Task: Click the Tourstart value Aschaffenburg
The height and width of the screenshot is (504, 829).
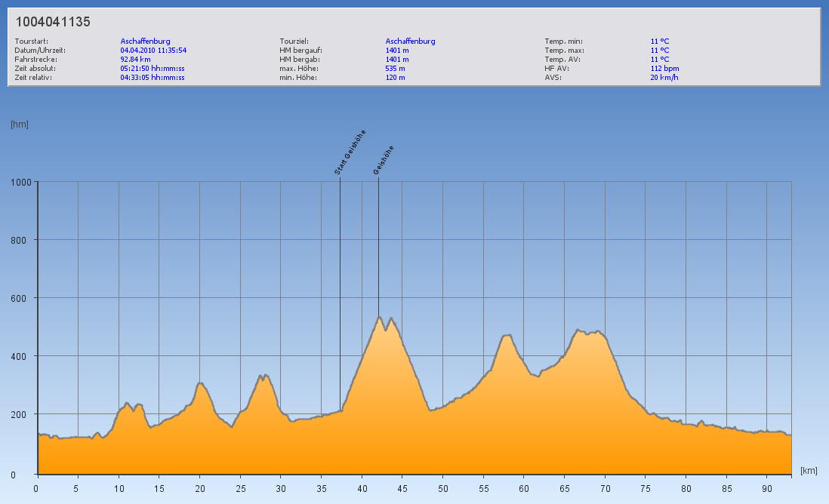Action: 145,41
